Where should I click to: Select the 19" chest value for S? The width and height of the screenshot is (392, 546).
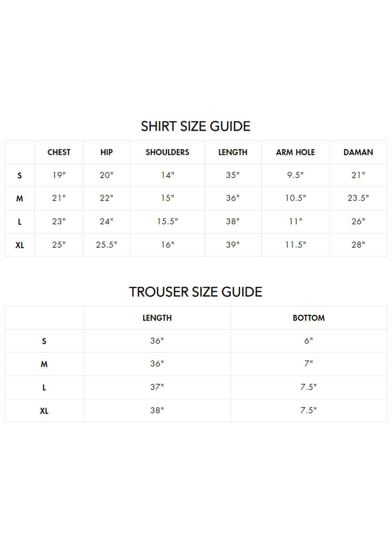coord(59,175)
